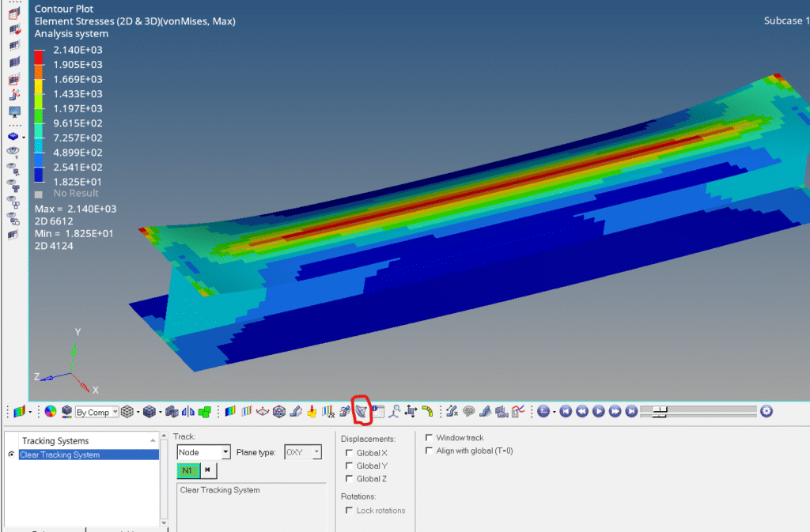Open the Track type Node dropdown
This screenshot has height=532, width=810.
click(x=203, y=452)
